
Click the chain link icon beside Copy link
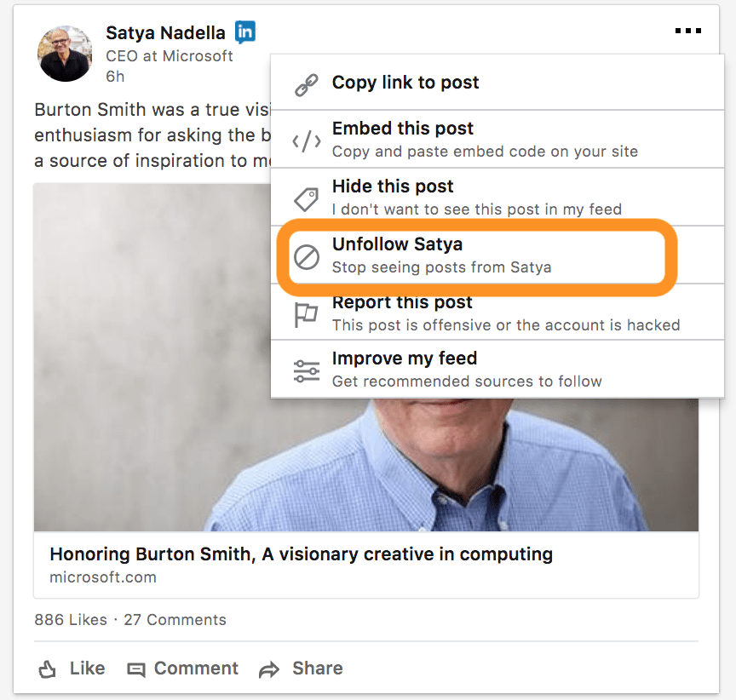(307, 85)
